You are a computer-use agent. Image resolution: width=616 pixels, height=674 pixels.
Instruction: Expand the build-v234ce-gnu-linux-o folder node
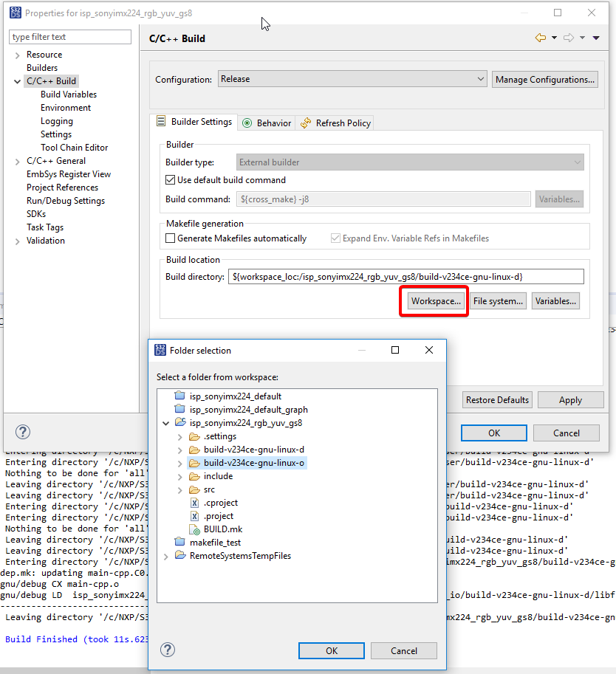click(179, 464)
